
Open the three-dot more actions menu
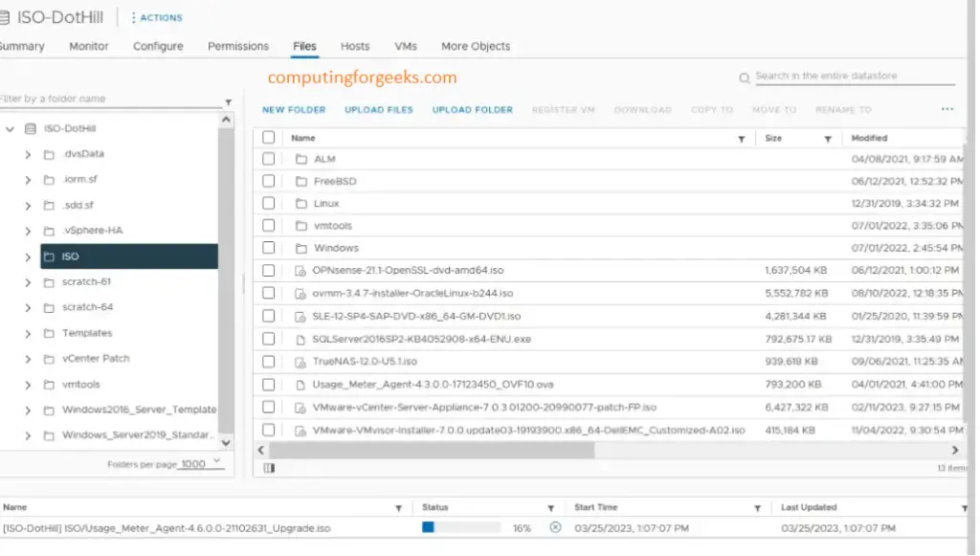(x=947, y=109)
